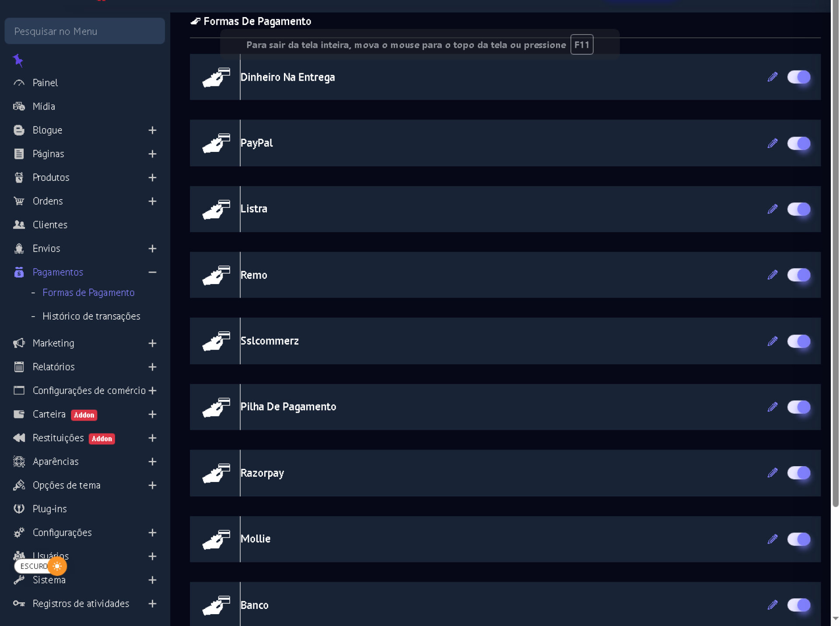
Task: Click the pencil edit icon for PayPal
Action: [773, 143]
